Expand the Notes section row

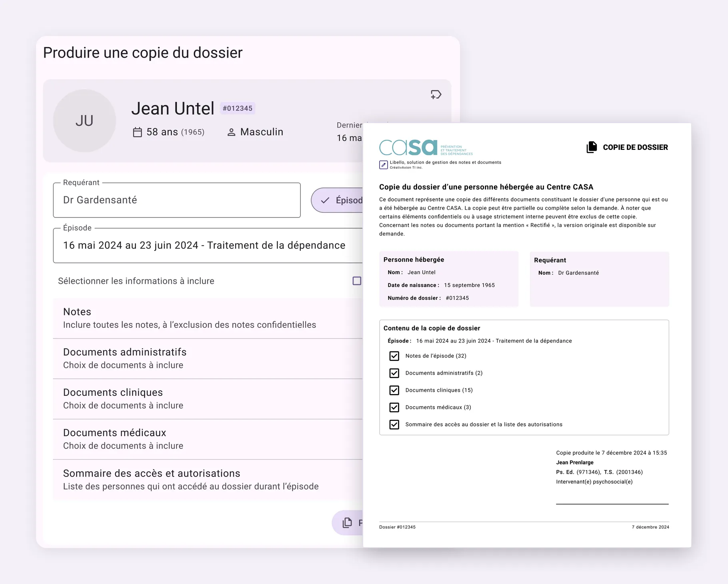tap(208, 318)
